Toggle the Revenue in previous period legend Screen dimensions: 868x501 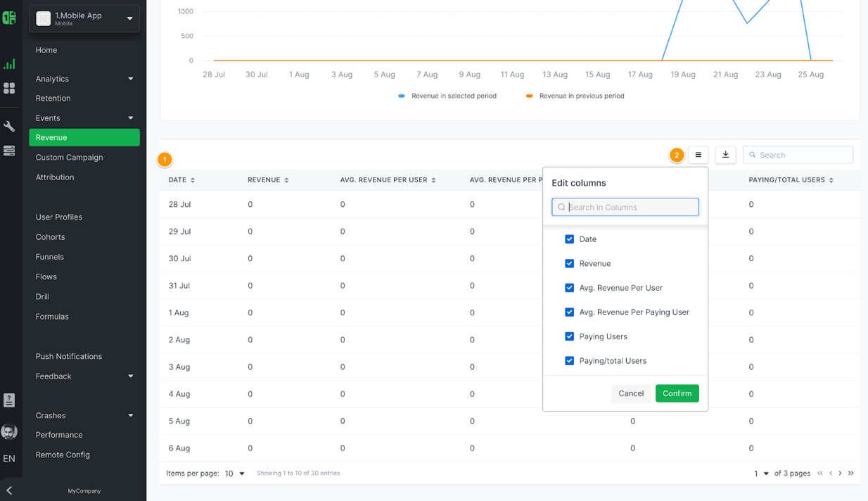[575, 96]
